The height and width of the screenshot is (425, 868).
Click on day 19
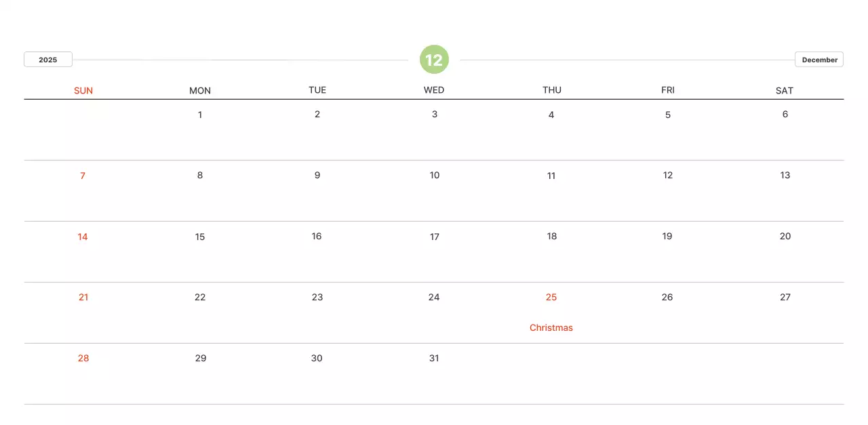667,237
